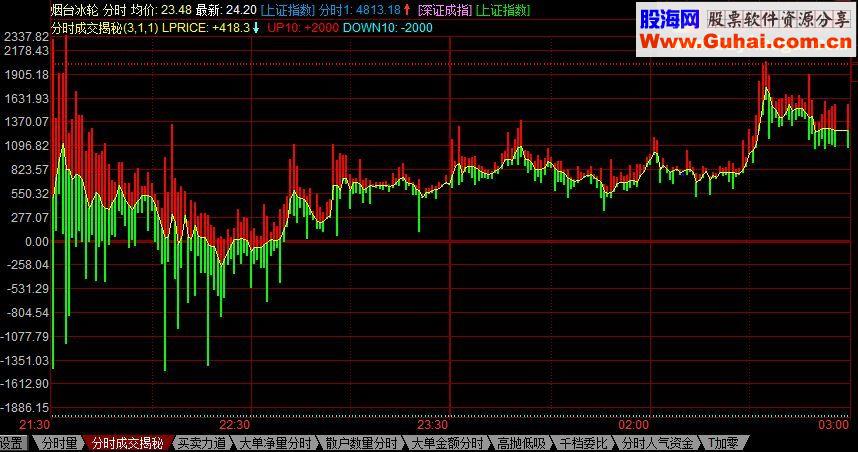The height and width of the screenshot is (452, 858).
Task: Click the 23:30 time label
Action: tap(432, 425)
